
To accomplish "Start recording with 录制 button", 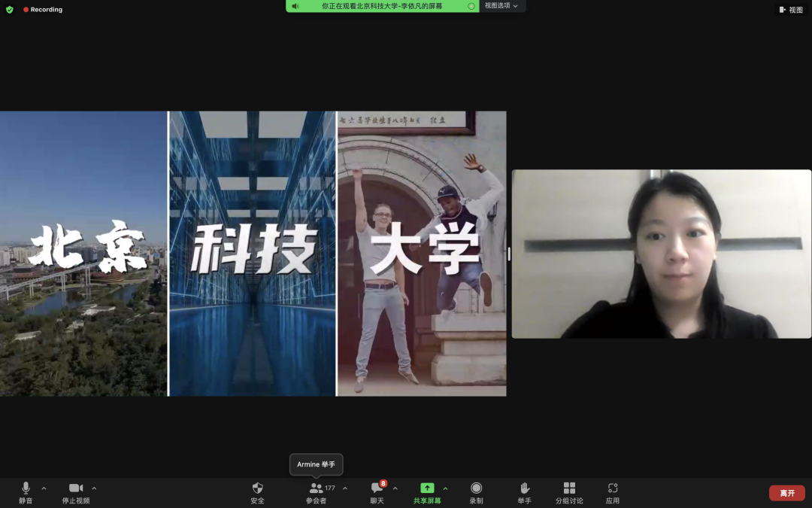I will click(x=477, y=493).
